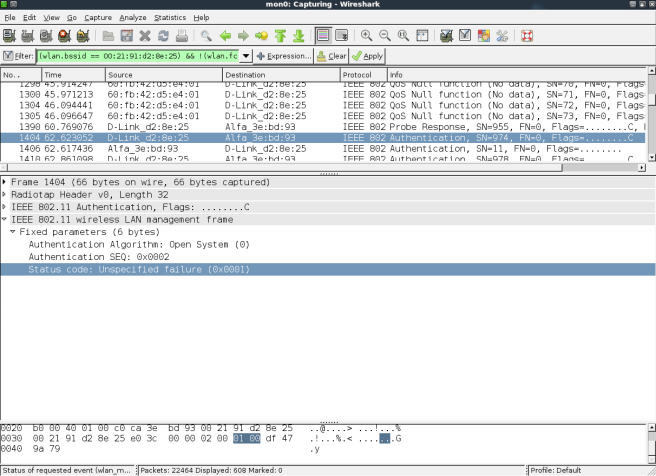Click the Find packet magnifier icon
656x476 pixels.
point(206,36)
